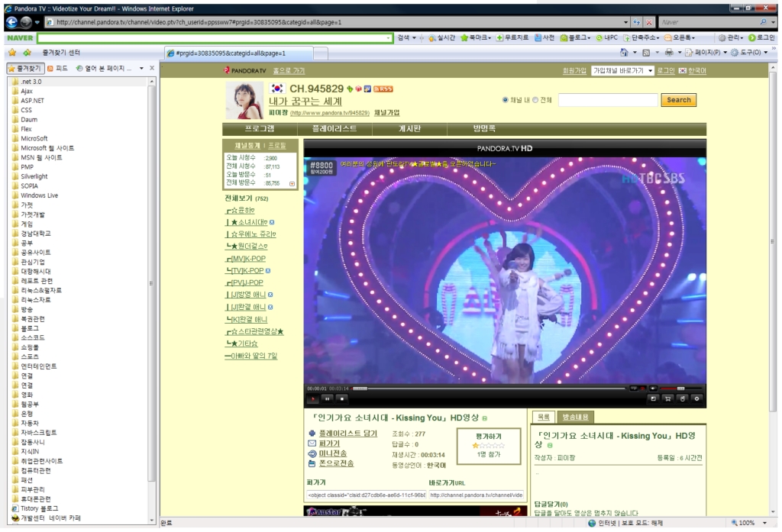
Task: Click the red gift icon beside channel name
Action: pos(358,89)
